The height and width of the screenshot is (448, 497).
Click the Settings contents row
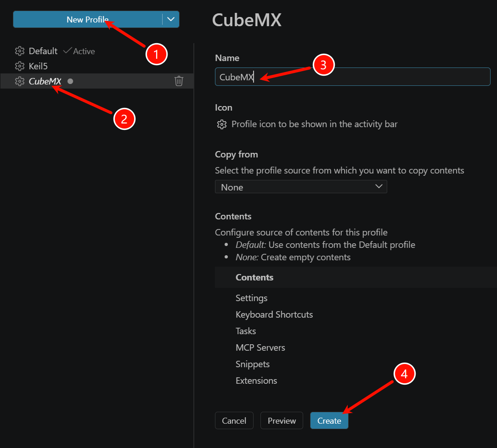pos(356,298)
